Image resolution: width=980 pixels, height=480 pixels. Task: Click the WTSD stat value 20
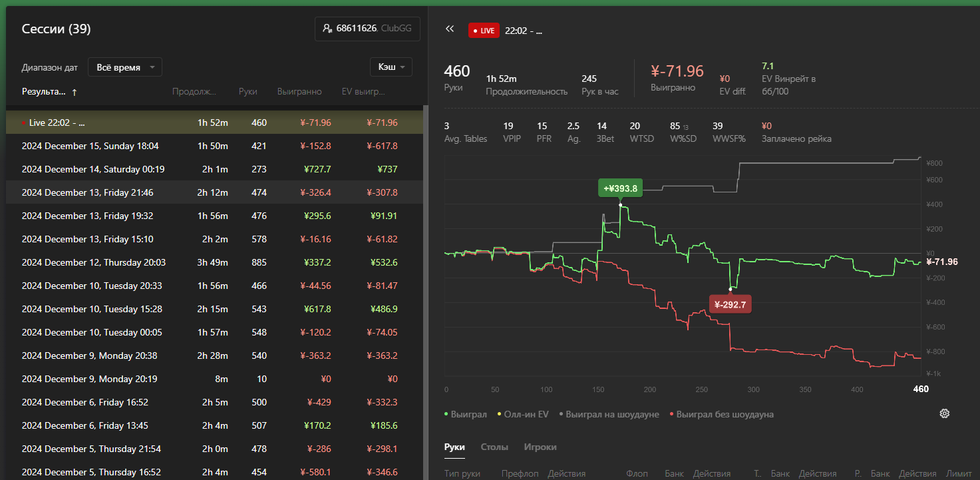635,126
